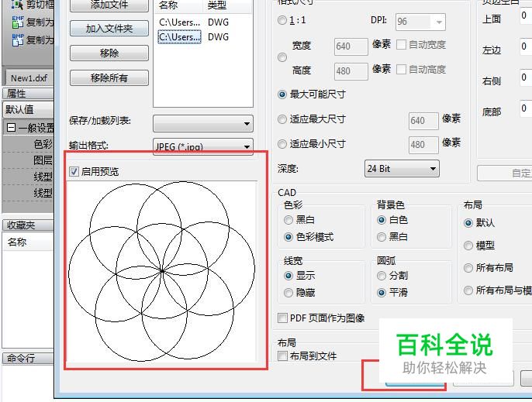Click the EMF copy icon

point(18,22)
